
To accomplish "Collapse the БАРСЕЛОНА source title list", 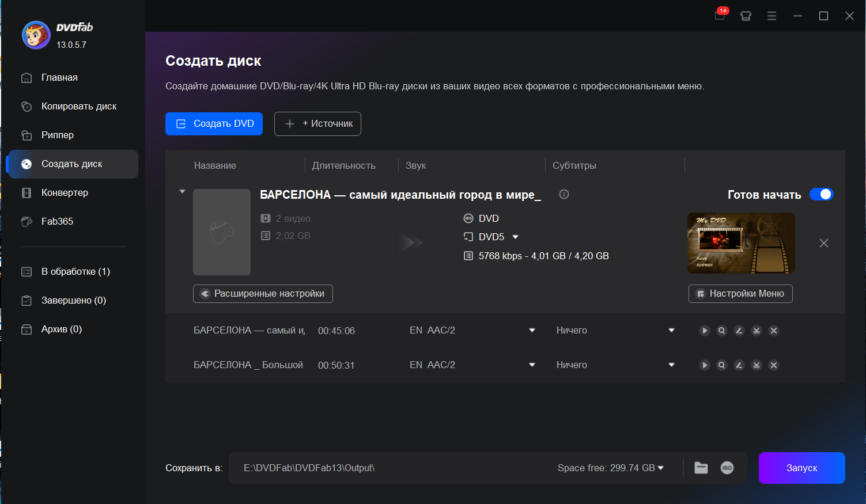I will coord(182,191).
